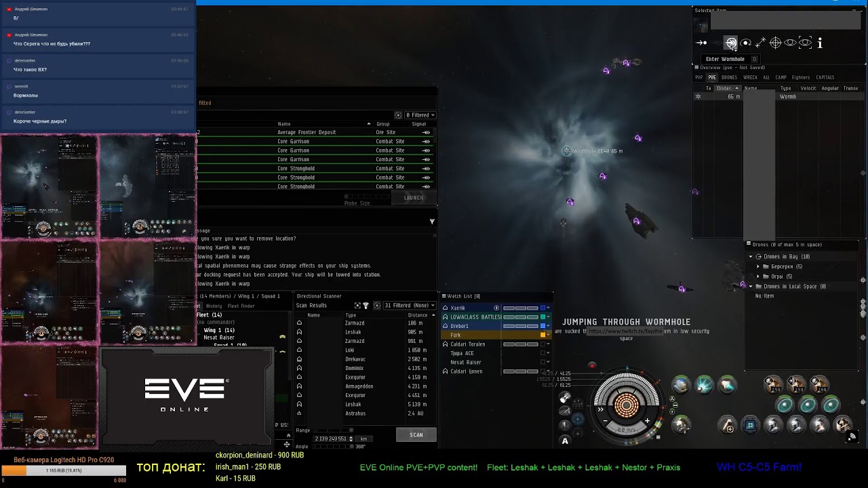Open the fleet History tab
Image resolution: width=868 pixels, height=488 pixels.
click(214, 306)
